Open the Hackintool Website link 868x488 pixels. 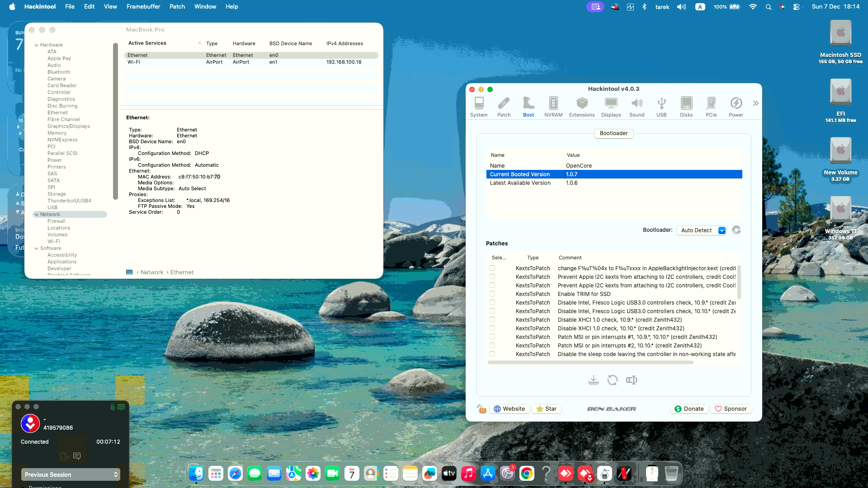point(509,408)
